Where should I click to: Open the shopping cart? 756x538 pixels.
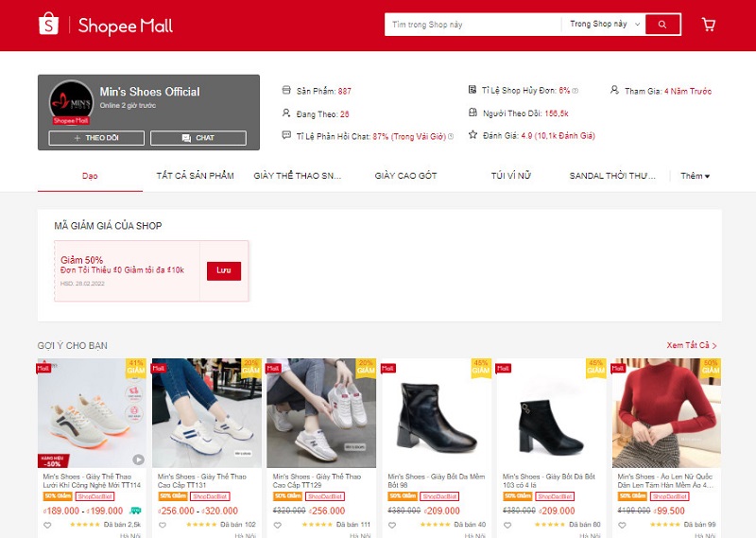pyautogui.click(x=709, y=25)
